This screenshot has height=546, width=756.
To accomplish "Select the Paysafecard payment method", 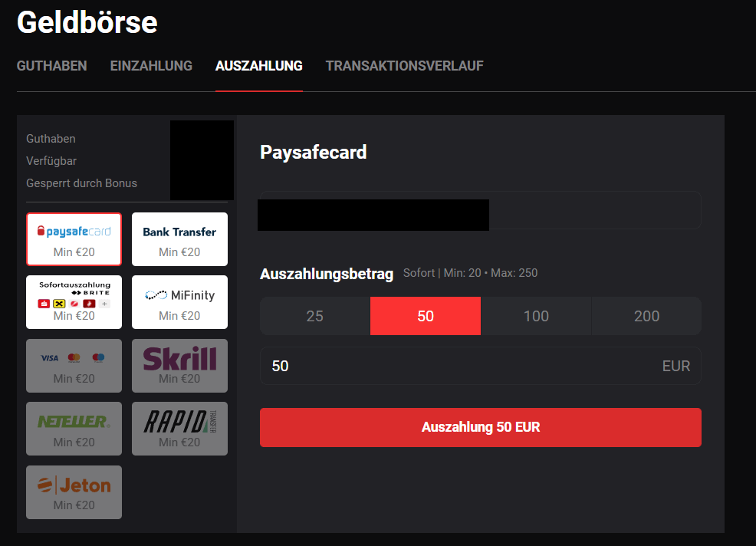I will (74, 239).
